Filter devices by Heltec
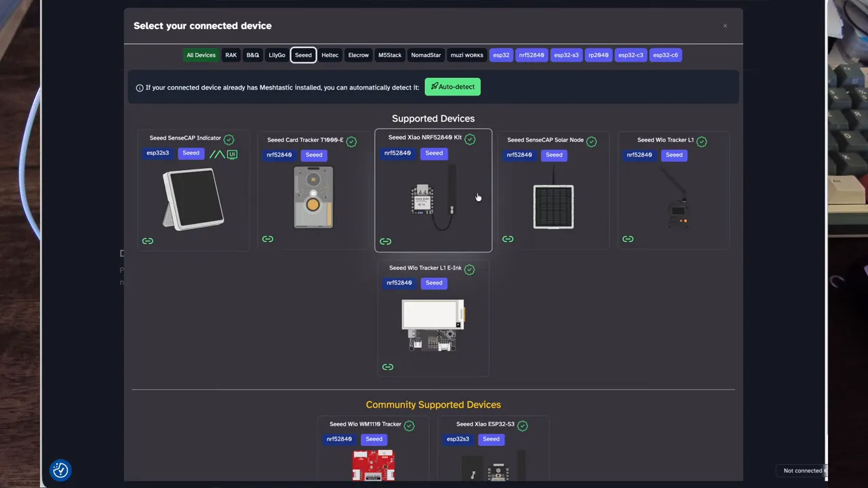The width and height of the screenshot is (868, 488). [330, 55]
